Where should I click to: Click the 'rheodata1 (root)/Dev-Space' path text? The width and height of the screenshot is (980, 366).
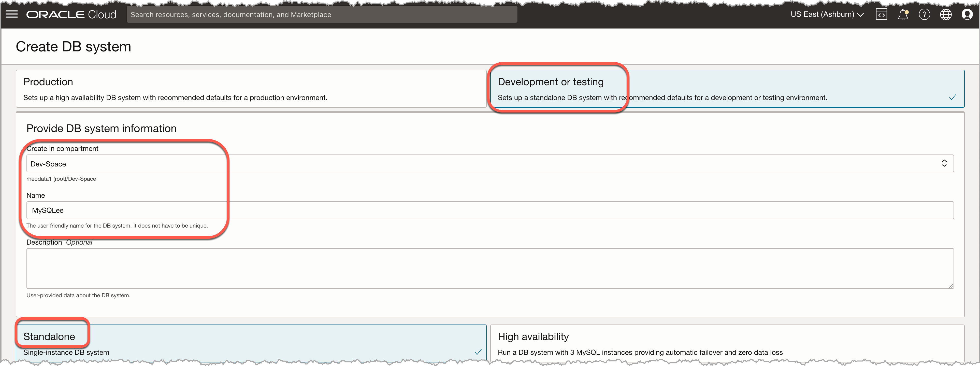pos(61,179)
